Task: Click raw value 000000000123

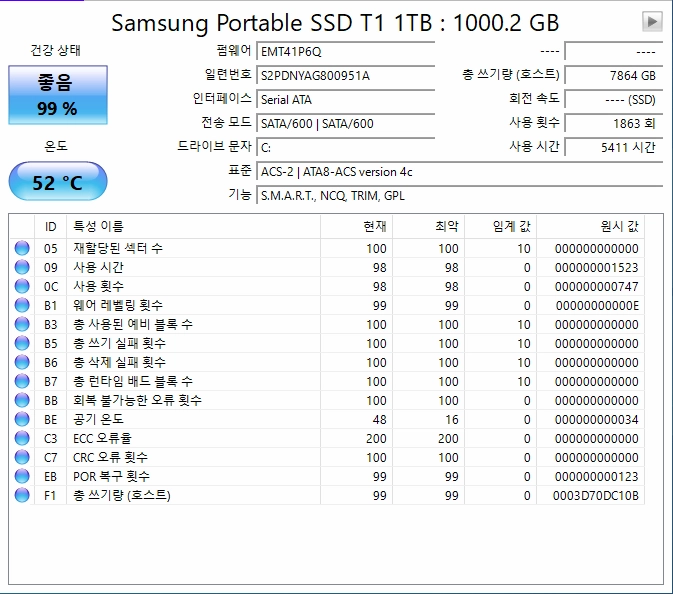Action: pyautogui.click(x=596, y=476)
